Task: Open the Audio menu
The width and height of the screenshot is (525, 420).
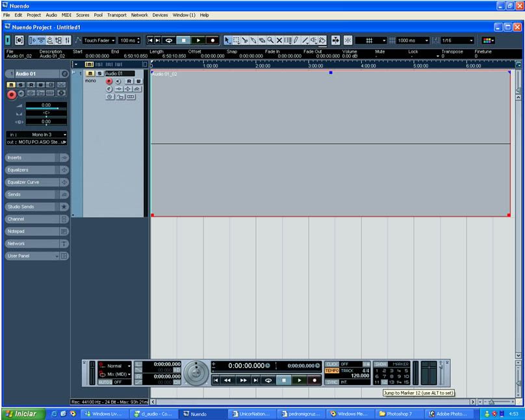Action: 51,15
